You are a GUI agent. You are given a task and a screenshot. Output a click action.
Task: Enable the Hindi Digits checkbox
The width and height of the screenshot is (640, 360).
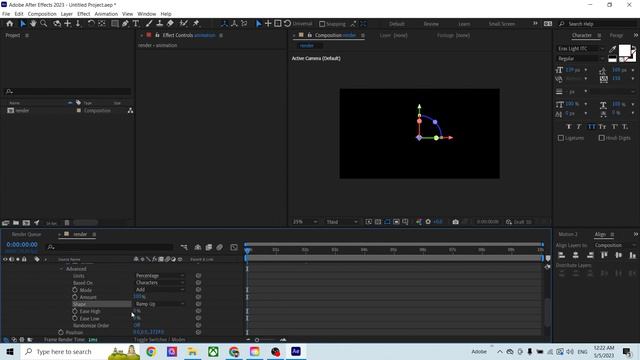[602, 138]
